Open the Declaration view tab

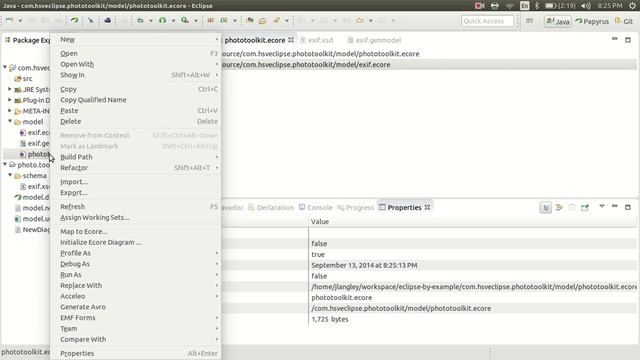click(x=271, y=207)
